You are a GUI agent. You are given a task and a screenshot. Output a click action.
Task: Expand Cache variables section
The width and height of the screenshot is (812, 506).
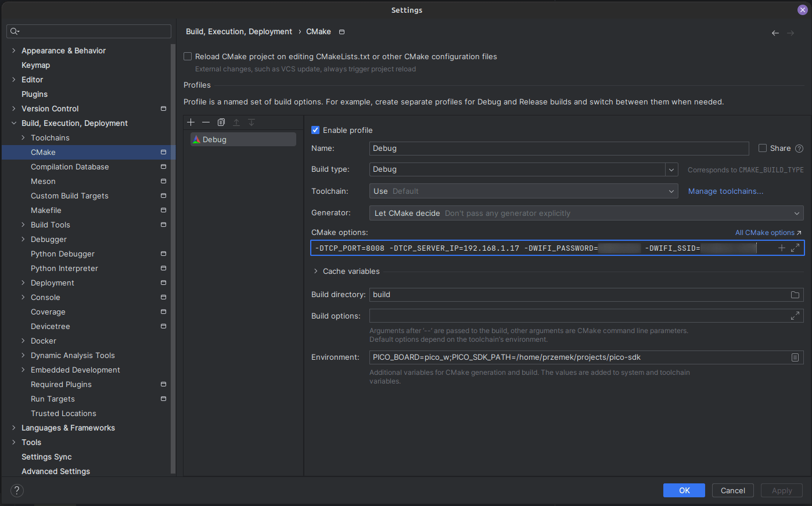click(315, 271)
